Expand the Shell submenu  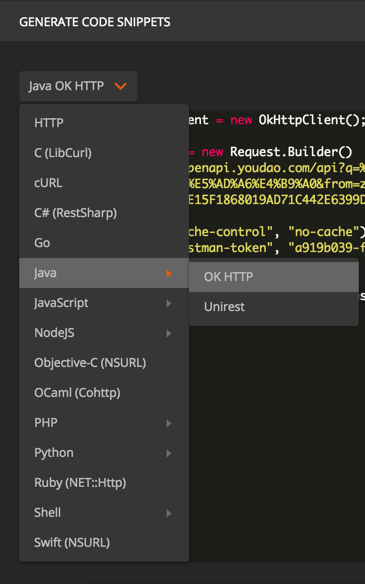tap(104, 513)
